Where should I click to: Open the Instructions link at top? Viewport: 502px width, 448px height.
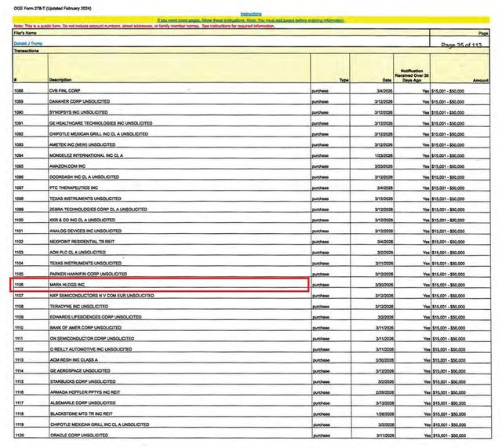[251, 14]
